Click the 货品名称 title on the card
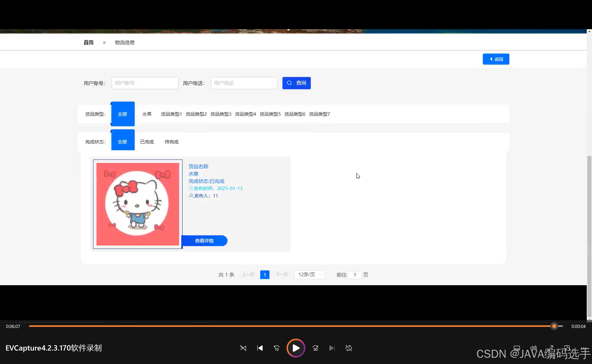 point(198,166)
